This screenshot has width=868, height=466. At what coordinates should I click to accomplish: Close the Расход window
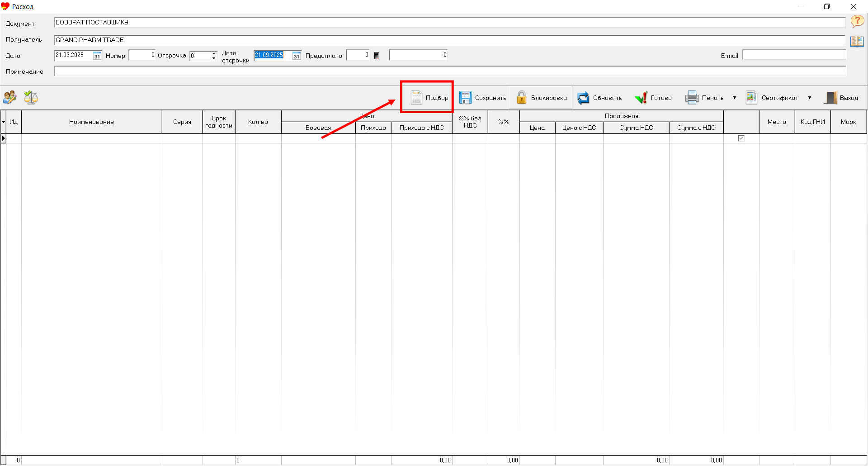tap(854, 6)
